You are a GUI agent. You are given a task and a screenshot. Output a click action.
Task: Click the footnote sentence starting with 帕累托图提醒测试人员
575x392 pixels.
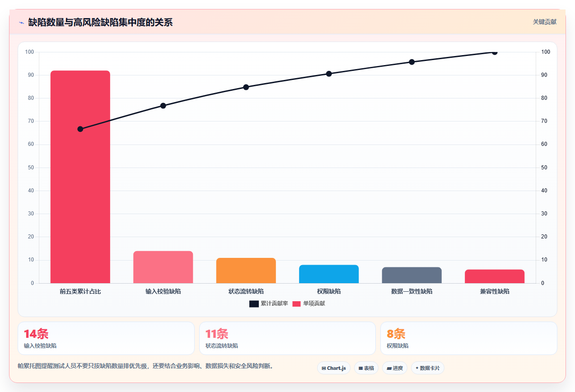[145, 366]
